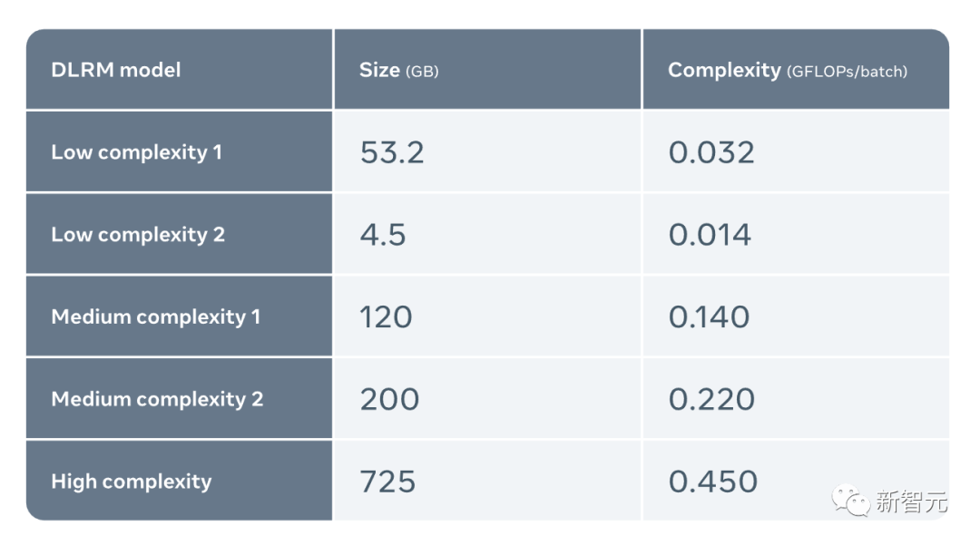The width and height of the screenshot is (980, 545).
Task: Click the 新智元 watermark text
Action: (912, 501)
